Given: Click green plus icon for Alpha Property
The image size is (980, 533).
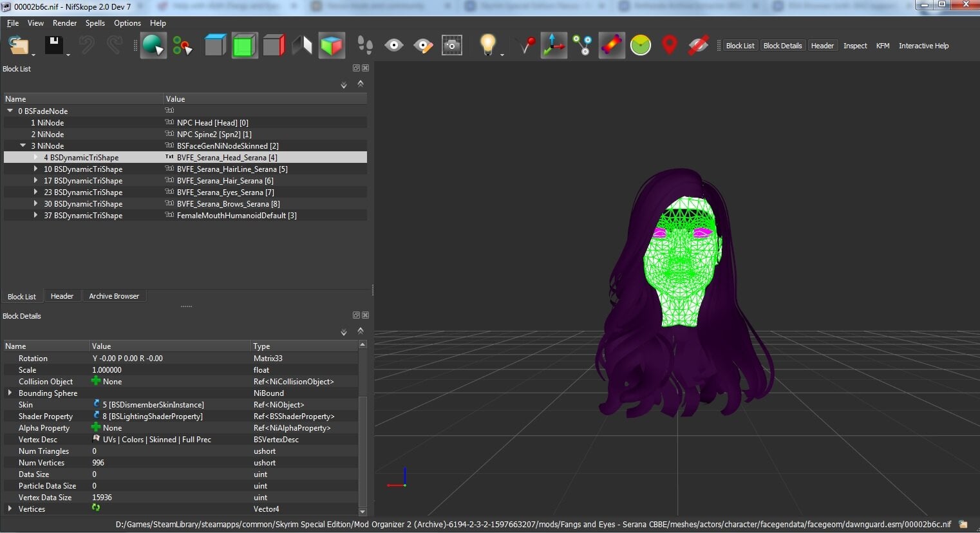Looking at the screenshot, I should pyautogui.click(x=96, y=427).
